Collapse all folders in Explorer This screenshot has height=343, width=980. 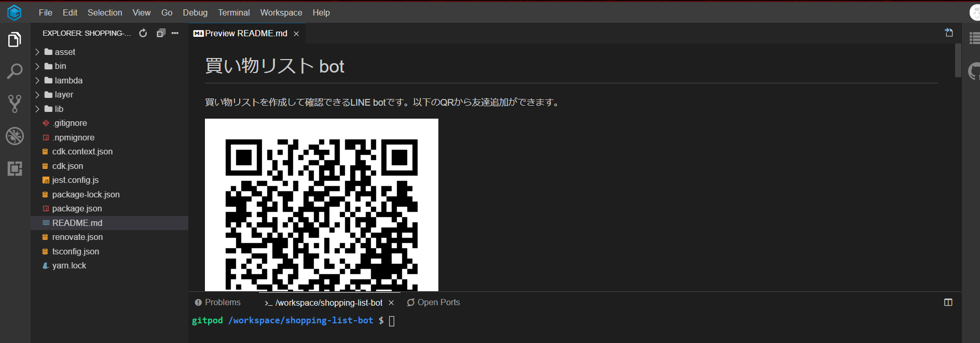click(161, 33)
